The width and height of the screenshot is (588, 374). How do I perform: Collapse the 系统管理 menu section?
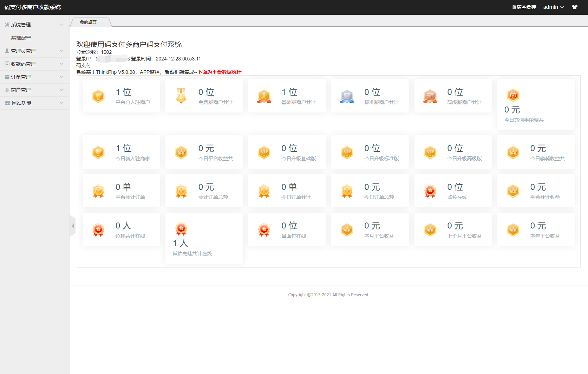[x=61, y=24]
